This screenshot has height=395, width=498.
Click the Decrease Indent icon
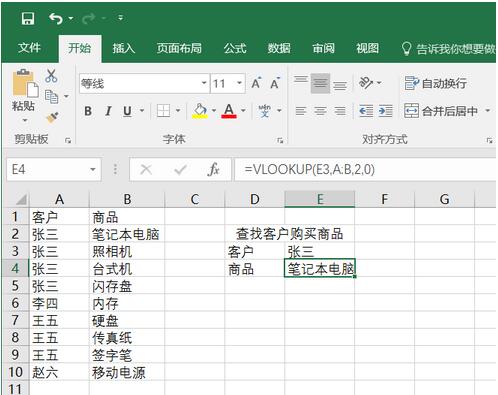366,111
